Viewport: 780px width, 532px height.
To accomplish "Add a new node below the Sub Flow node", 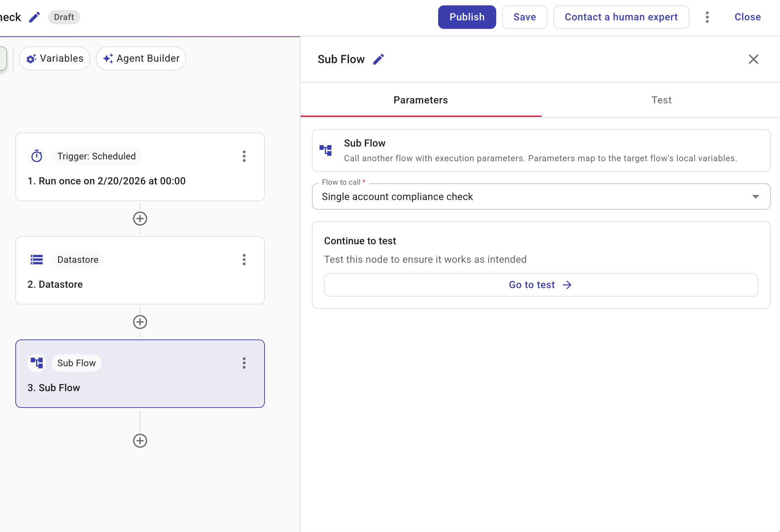I will [x=140, y=441].
